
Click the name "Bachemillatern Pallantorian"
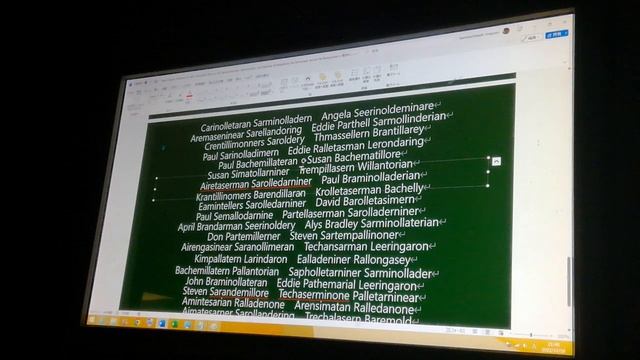[227, 271]
